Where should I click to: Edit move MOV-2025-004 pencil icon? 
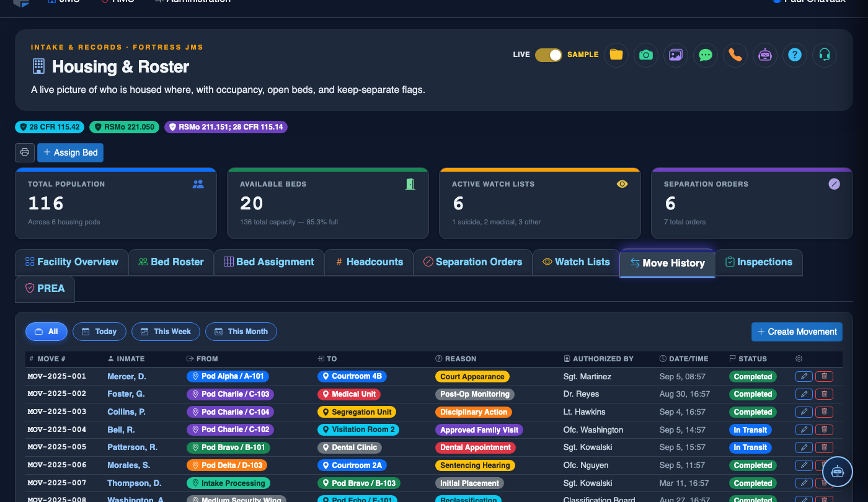click(x=804, y=429)
